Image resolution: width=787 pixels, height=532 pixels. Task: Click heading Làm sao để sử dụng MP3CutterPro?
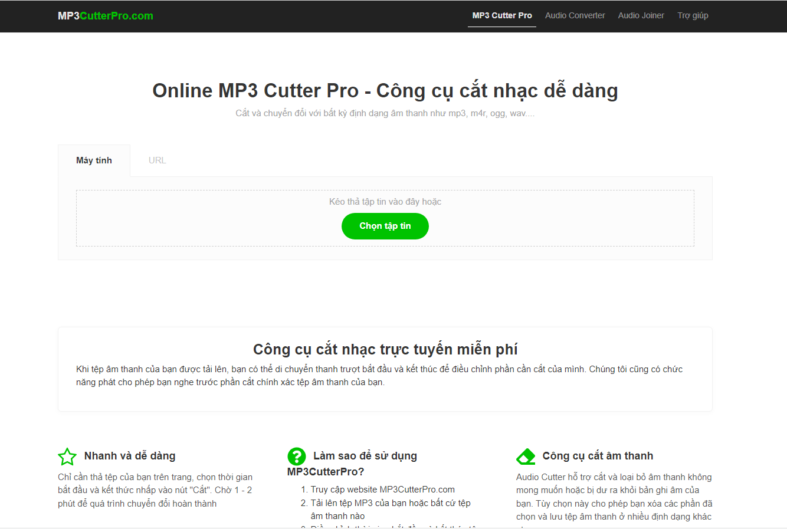pyautogui.click(x=352, y=464)
